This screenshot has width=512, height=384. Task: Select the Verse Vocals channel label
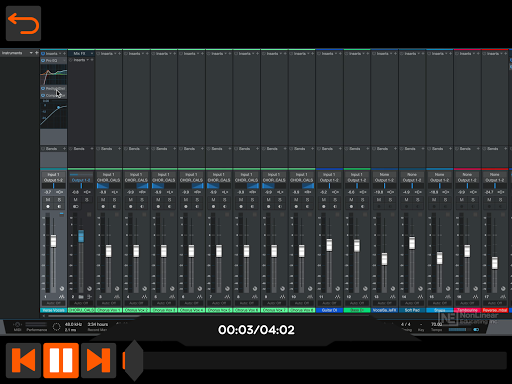[x=53, y=310]
